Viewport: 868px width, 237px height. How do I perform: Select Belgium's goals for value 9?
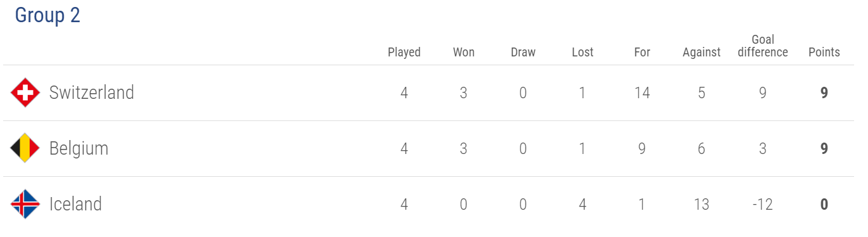coord(642,149)
